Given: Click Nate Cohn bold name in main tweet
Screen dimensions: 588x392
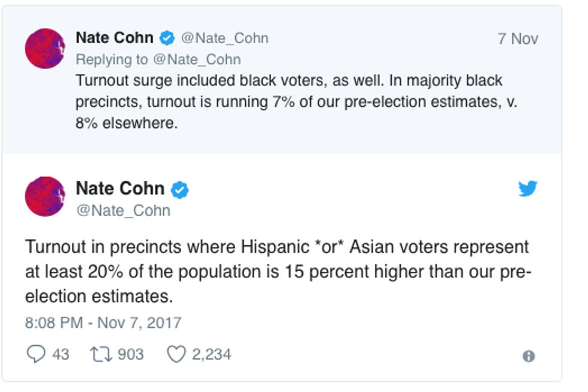Looking at the screenshot, I should (x=119, y=188).
